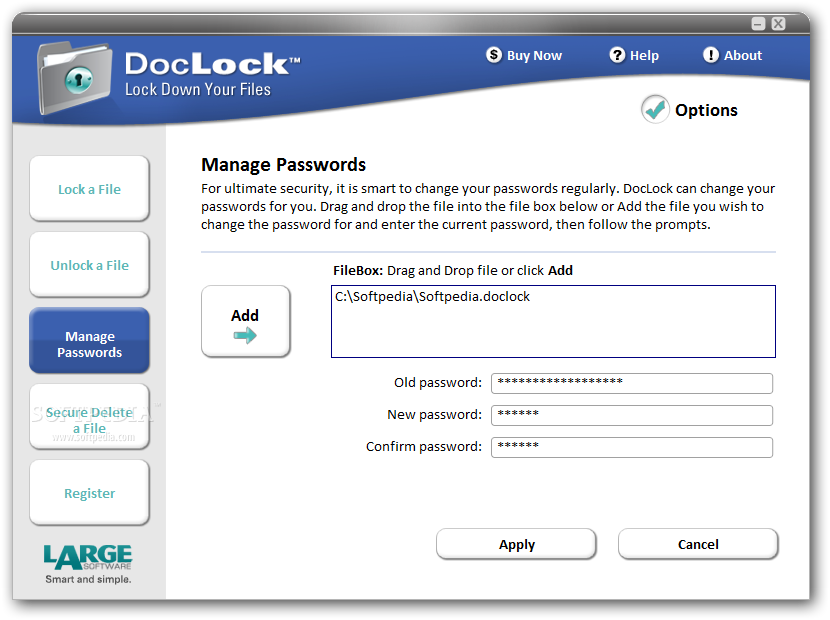The height and width of the screenshot is (620, 830).
Task: Open Options text label
Action: pyautogui.click(x=706, y=110)
